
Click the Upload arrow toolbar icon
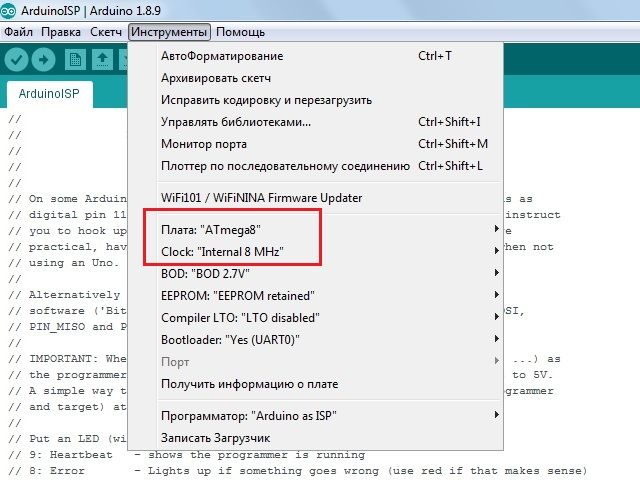pos(43,60)
